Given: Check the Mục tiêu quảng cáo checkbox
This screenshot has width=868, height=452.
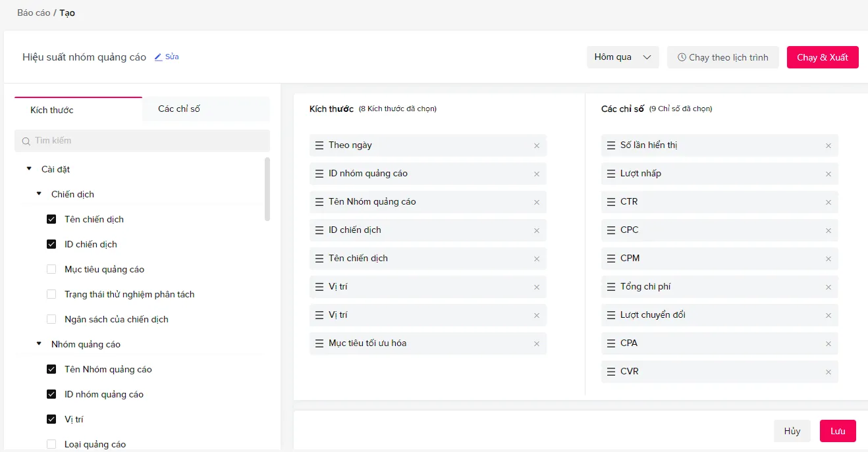Looking at the screenshot, I should point(51,269).
